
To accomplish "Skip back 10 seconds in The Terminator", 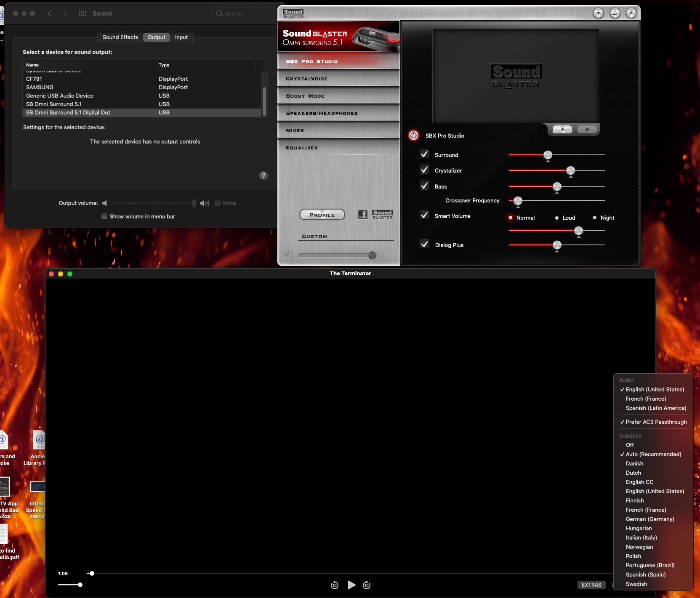I will 335,585.
